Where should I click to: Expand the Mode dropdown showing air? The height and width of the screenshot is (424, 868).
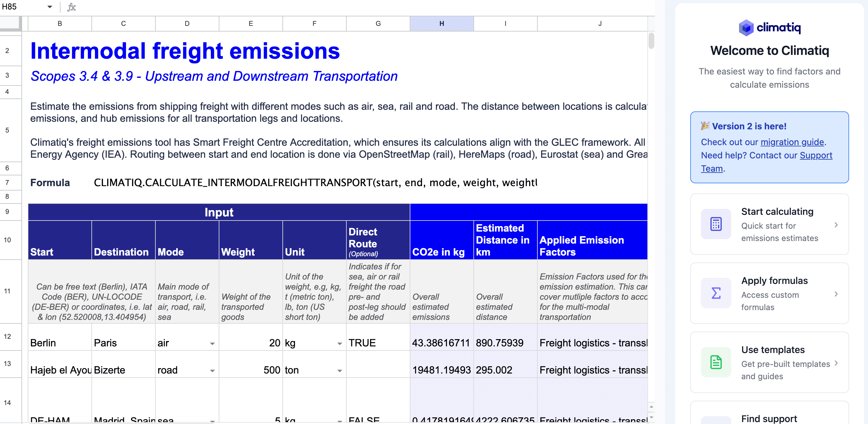212,344
